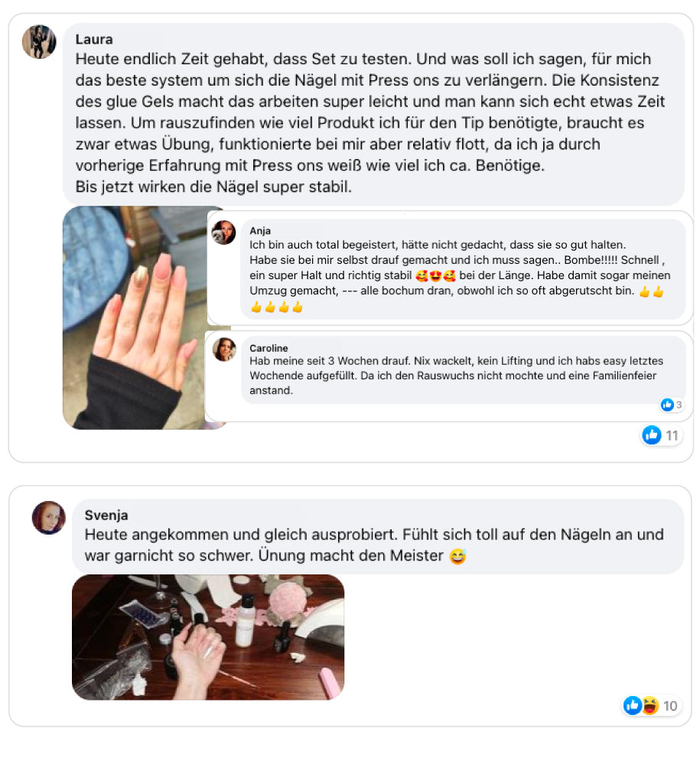The height and width of the screenshot is (761, 700).
Task: Click the blue like icon on Svenja's comment
Action: 633,705
